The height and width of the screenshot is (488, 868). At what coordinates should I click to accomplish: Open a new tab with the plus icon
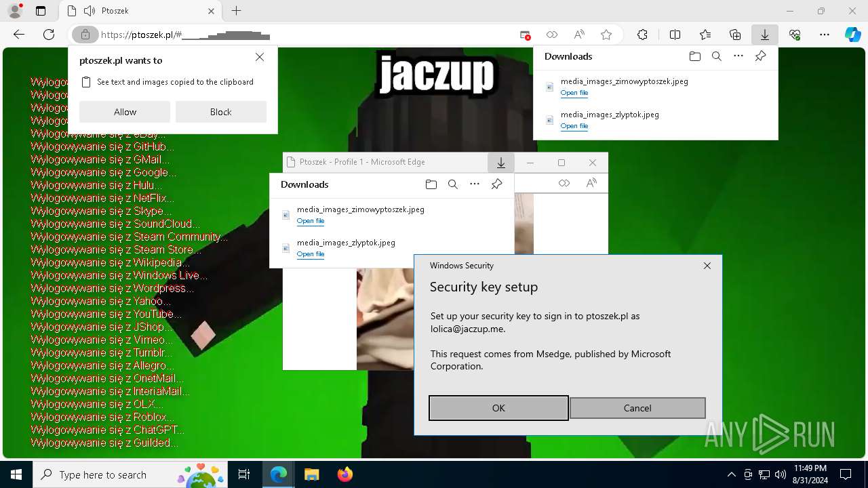(x=236, y=11)
